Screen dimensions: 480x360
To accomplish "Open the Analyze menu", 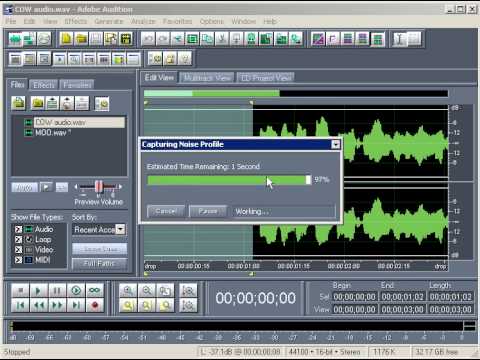I will click(143, 21).
